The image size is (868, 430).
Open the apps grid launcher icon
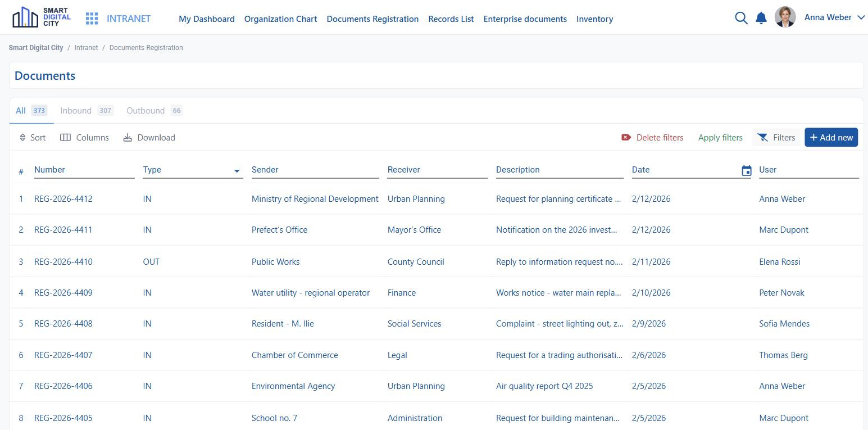(x=92, y=19)
